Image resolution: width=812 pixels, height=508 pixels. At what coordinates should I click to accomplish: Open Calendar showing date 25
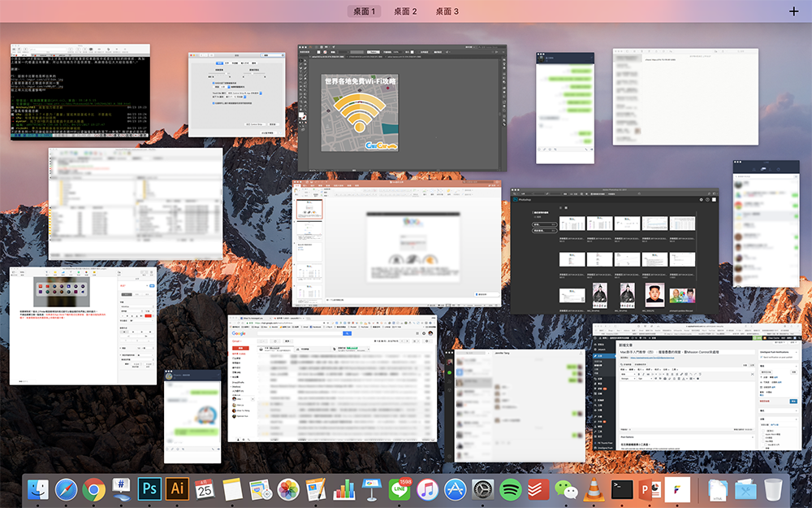(205, 489)
